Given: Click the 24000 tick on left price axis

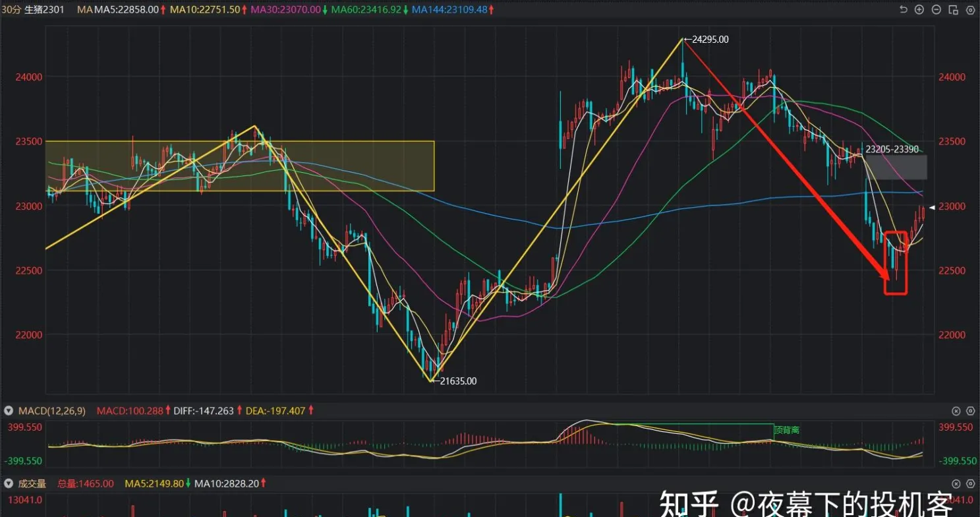Looking at the screenshot, I should pyautogui.click(x=28, y=76).
